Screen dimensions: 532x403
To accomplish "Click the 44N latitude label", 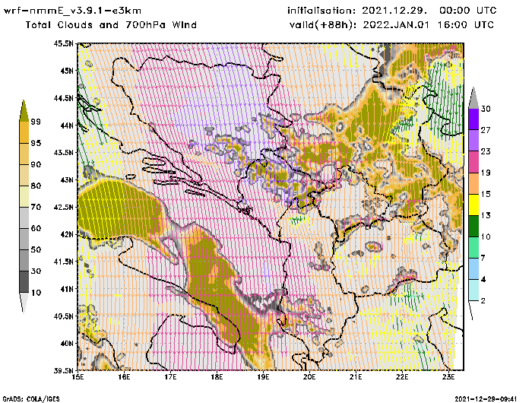I will click(67, 125).
